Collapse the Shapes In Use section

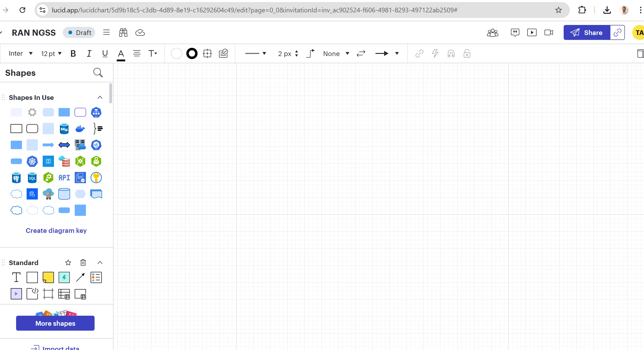pos(100,98)
